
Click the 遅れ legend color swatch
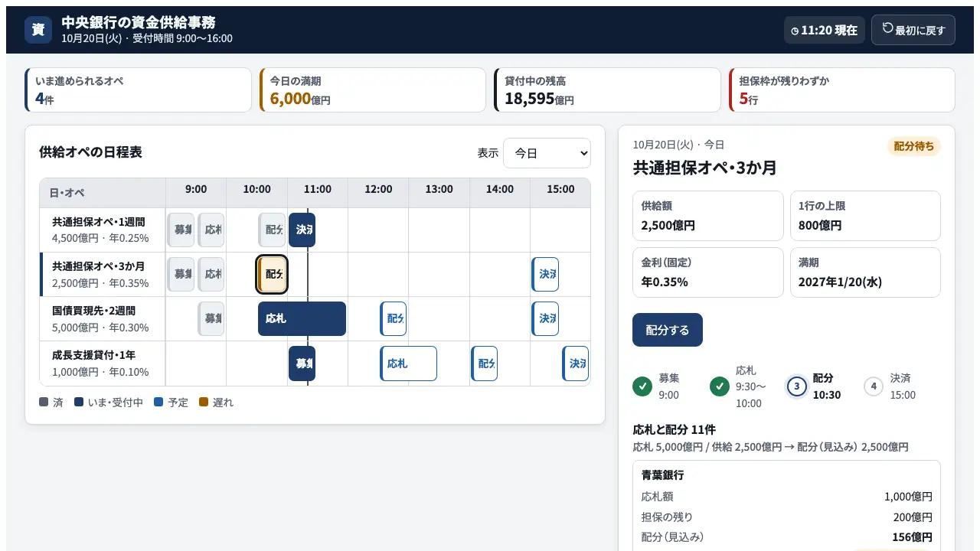pyautogui.click(x=204, y=402)
